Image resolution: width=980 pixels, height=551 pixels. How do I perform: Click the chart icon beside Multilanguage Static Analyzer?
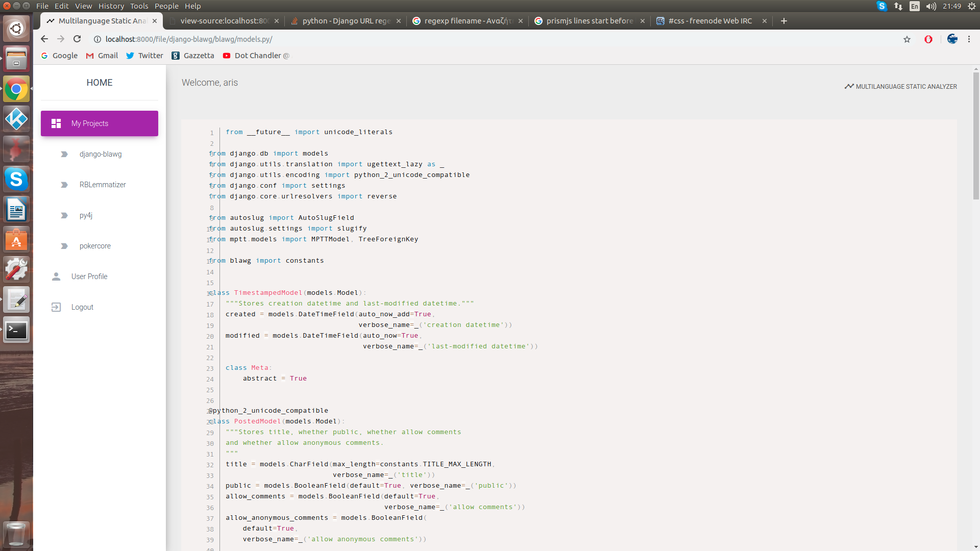coord(849,86)
